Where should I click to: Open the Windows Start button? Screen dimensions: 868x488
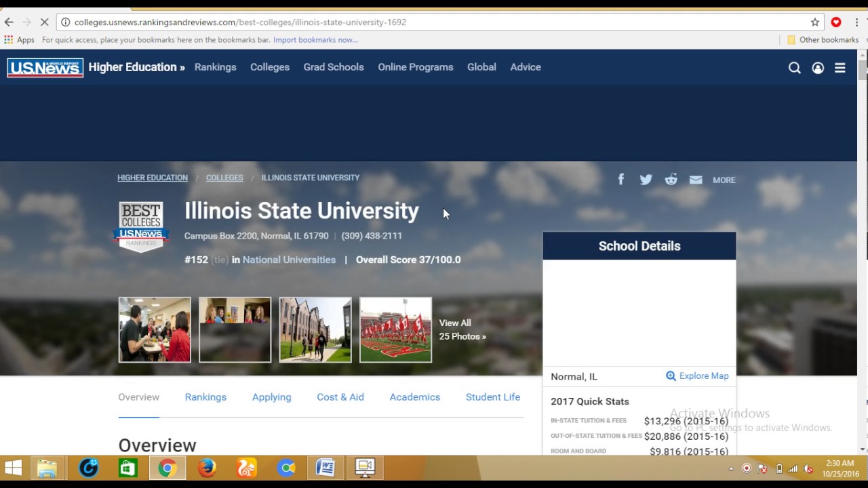13,468
